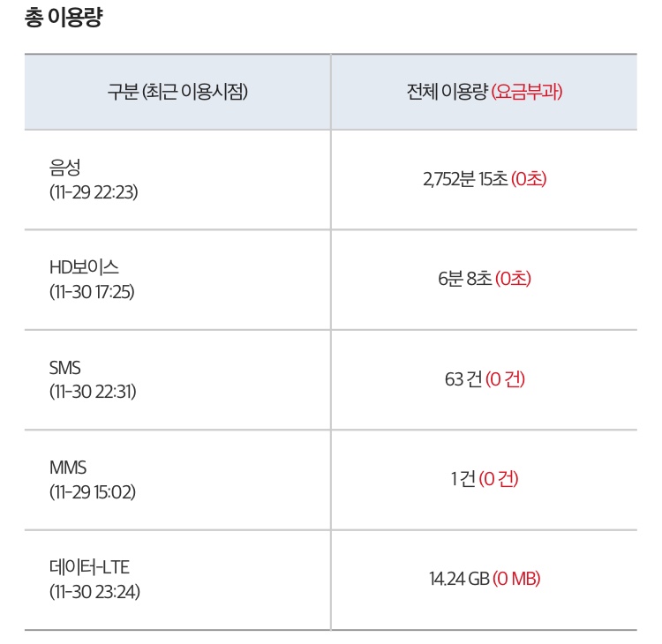
Task: Click the 1 건 MMS count
Action: coord(463,479)
